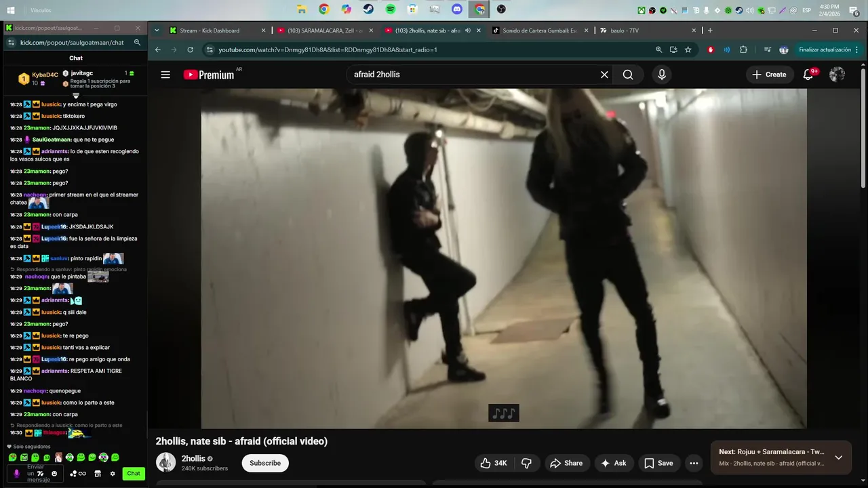Click KybaD4C on the chat leaderboard

tap(45, 75)
